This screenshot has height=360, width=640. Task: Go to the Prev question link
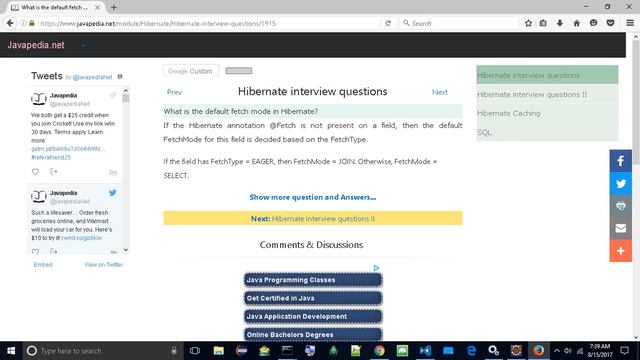pyautogui.click(x=174, y=92)
